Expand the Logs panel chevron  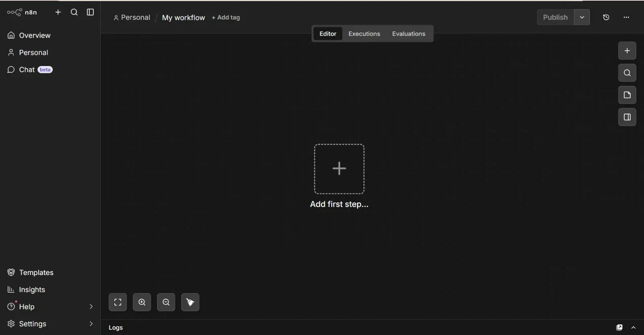tap(634, 328)
